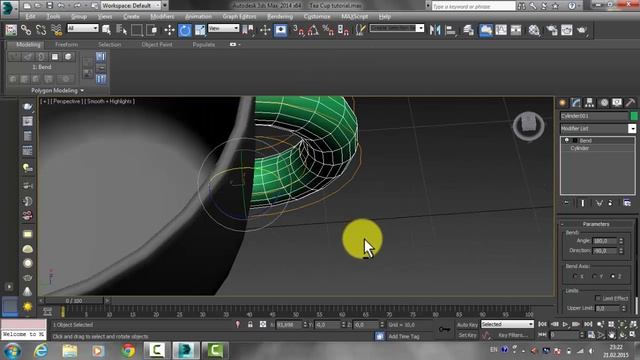Select Bend Axis X radio button
Viewport: 640px width, 360px height.
(x=576, y=276)
